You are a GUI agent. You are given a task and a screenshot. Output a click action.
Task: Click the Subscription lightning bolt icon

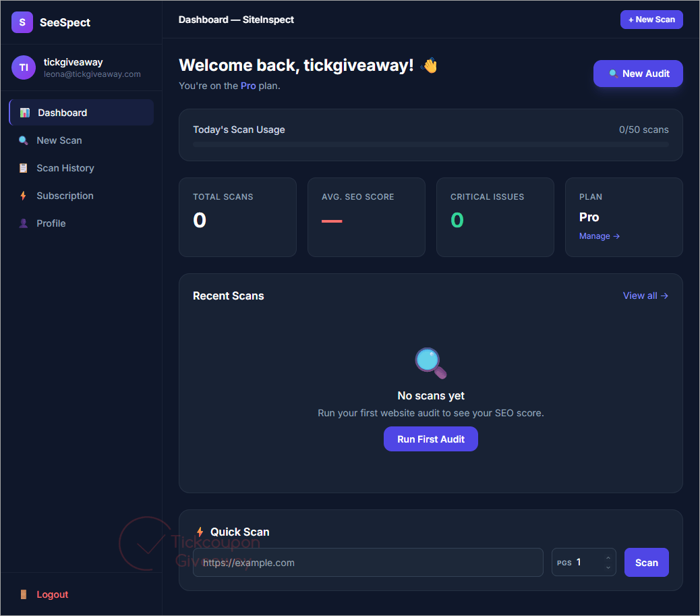tap(23, 196)
